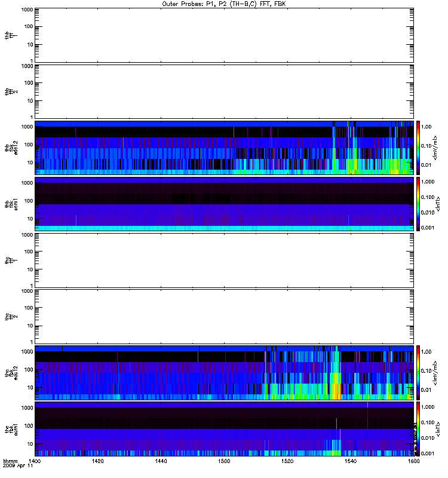The height and width of the screenshot is (478, 448).
Task: Click inside the thc fbk scm1 spectrogram
Action: pos(224,429)
